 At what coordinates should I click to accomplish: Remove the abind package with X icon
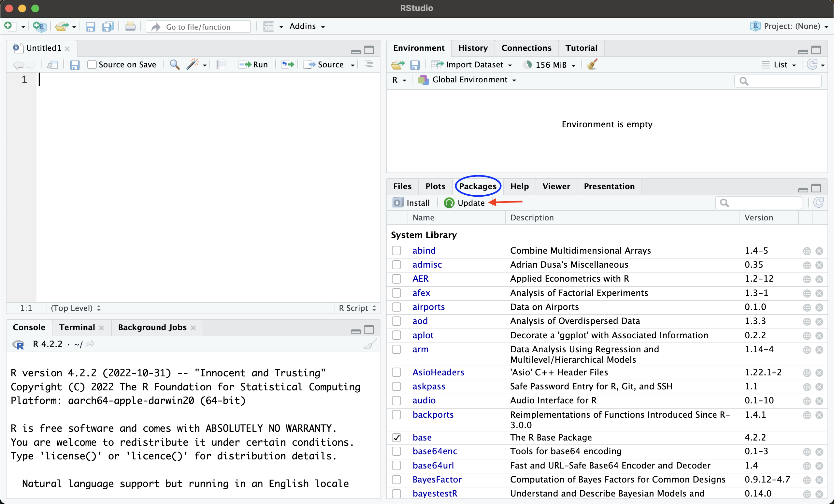click(819, 251)
